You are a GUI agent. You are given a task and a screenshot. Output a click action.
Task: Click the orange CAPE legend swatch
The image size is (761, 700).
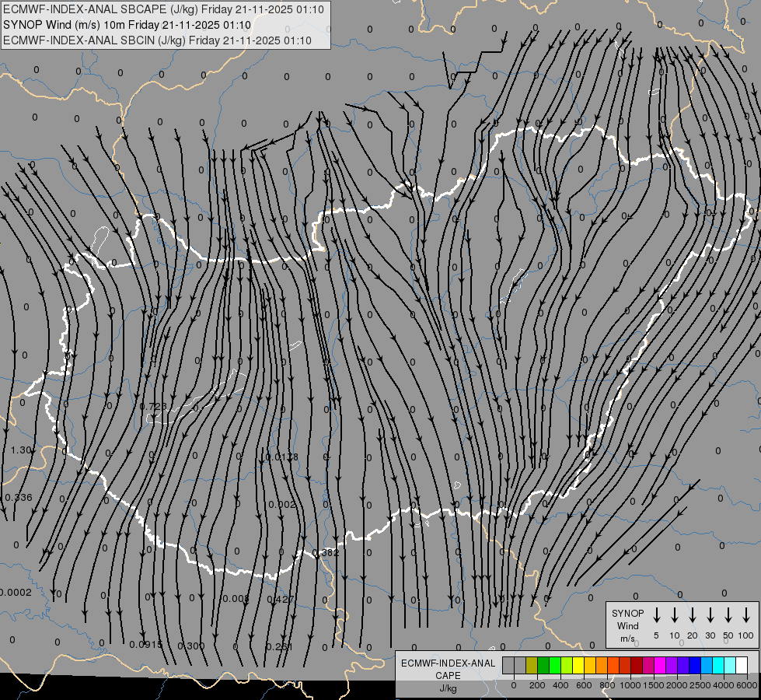(602, 665)
